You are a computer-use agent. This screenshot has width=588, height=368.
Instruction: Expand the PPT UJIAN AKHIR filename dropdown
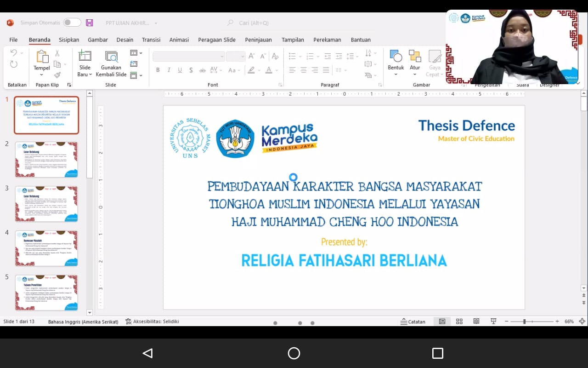[x=156, y=23]
